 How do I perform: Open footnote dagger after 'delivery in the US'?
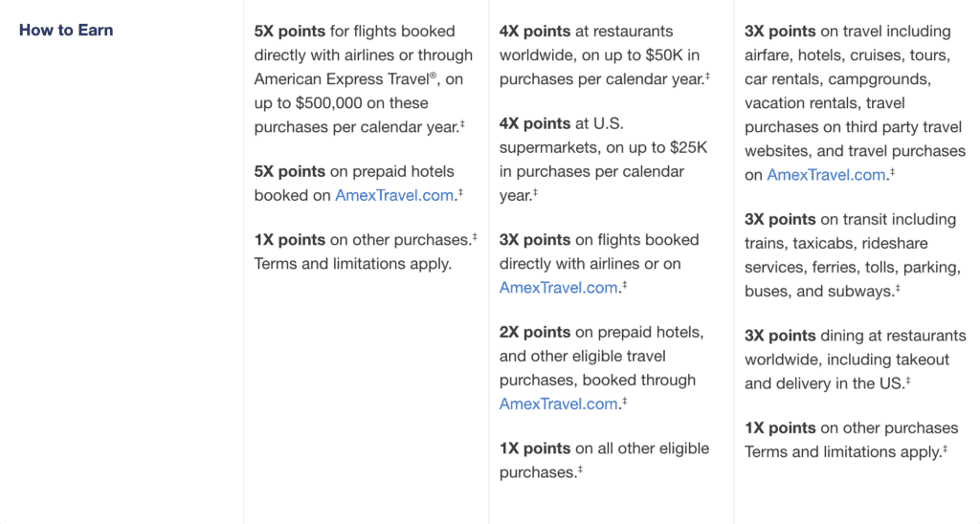[x=907, y=380]
